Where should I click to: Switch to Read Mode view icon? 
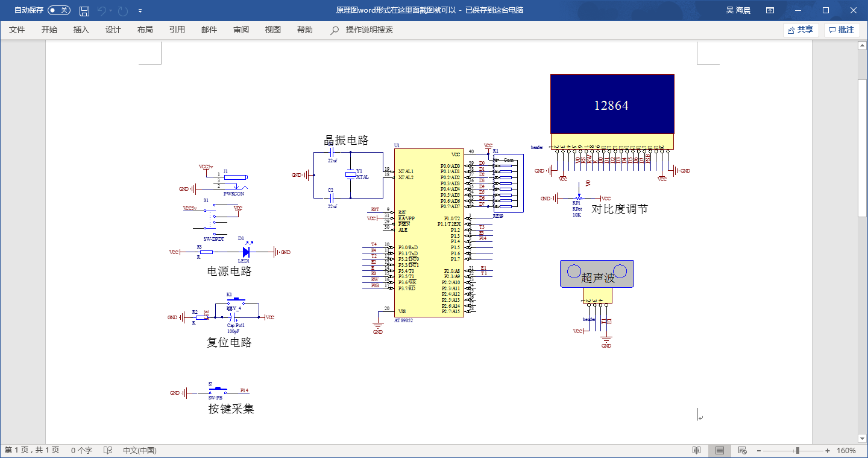pos(696,450)
